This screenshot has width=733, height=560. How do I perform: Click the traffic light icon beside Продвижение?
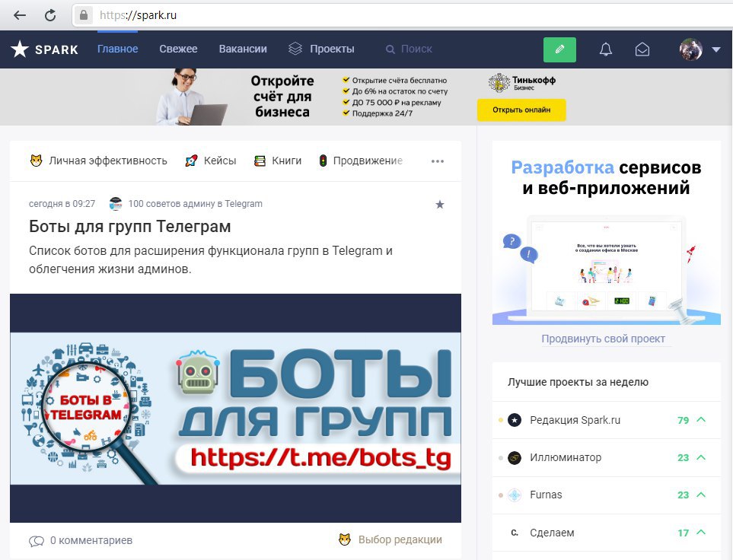[323, 161]
